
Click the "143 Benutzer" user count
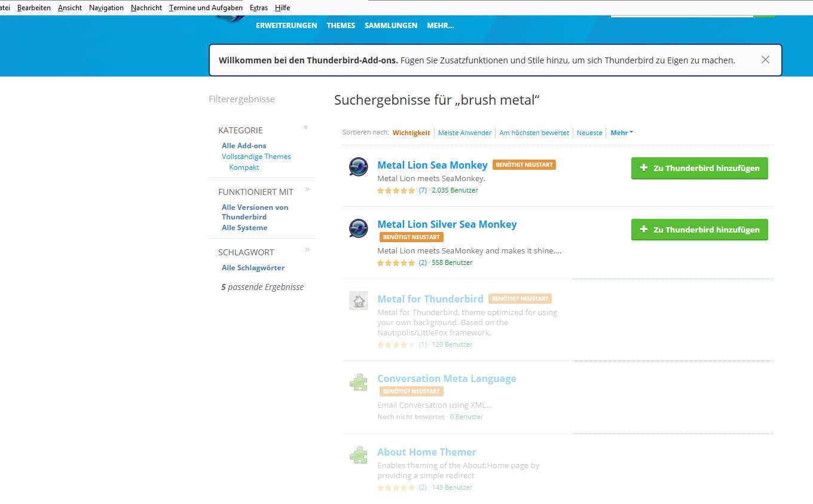click(452, 488)
